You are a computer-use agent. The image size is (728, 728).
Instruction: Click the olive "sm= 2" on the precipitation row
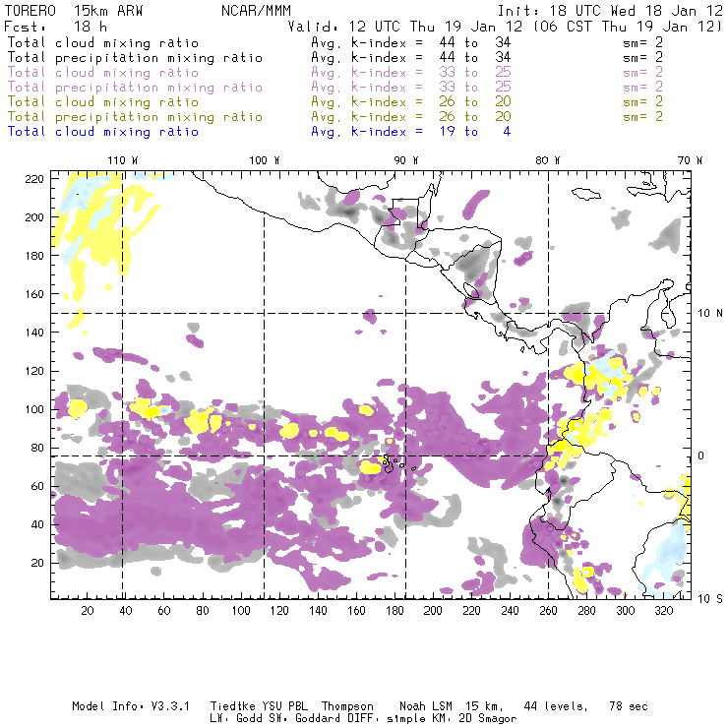[x=642, y=116]
